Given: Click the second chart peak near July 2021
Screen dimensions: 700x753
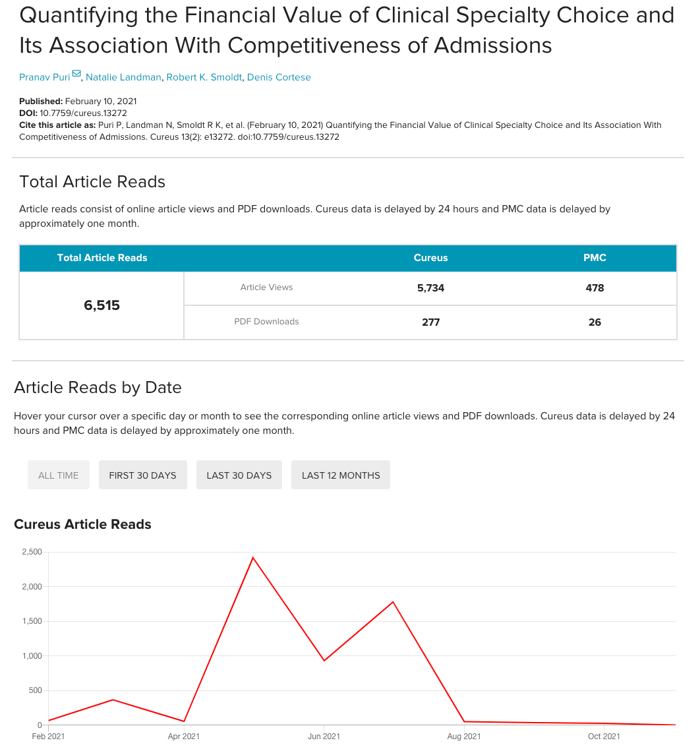Looking at the screenshot, I should [x=393, y=602].
